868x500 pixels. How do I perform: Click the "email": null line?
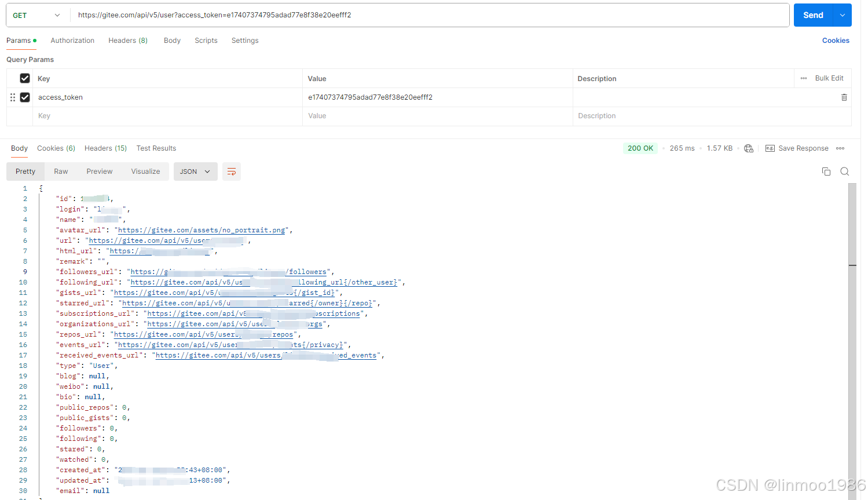(83, 491)
